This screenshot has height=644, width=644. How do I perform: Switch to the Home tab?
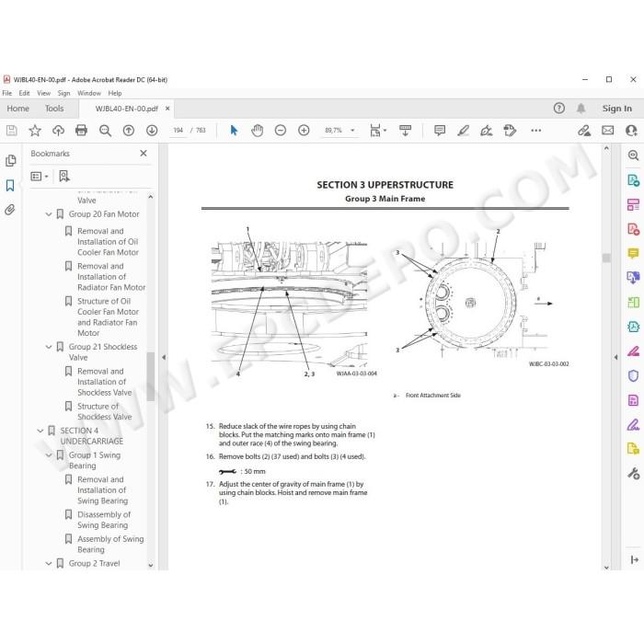(18, 109)
